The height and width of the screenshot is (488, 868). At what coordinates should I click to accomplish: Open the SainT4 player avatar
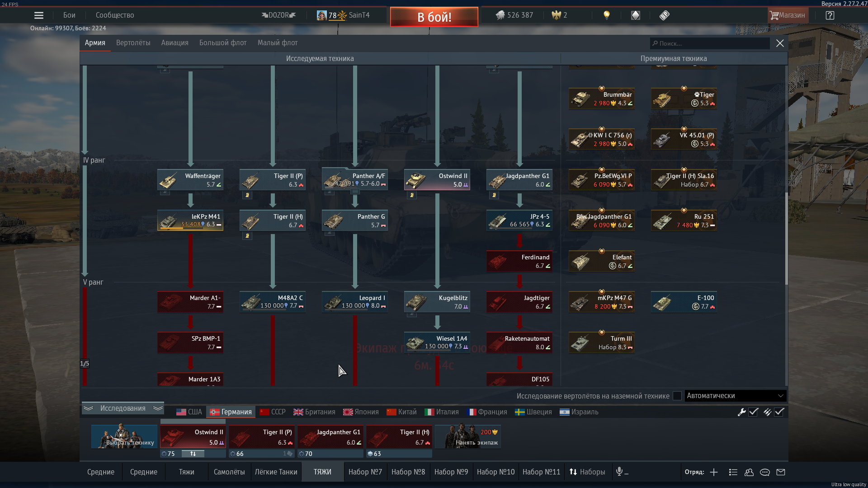click(321, 15)
